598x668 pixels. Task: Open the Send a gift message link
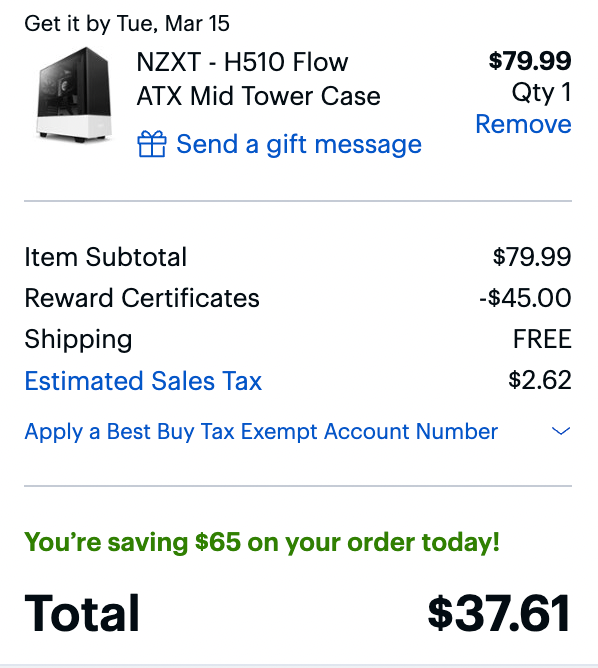click(299, 144)
